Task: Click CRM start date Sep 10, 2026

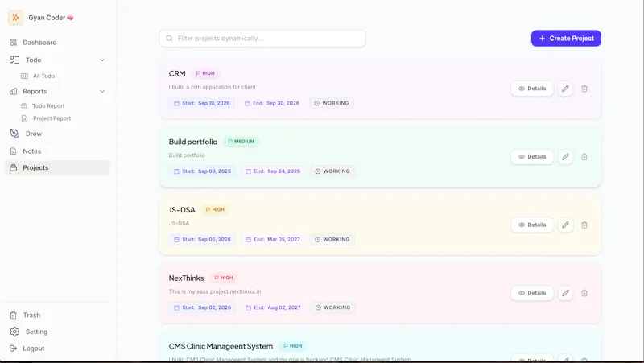Action: tap(202, 103)
